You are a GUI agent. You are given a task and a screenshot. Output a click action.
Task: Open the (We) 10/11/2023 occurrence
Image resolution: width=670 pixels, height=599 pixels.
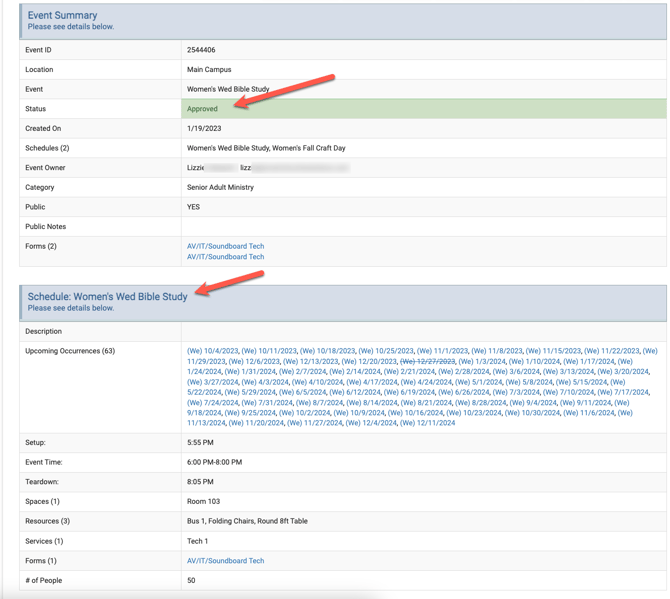[x=270, y=351]
